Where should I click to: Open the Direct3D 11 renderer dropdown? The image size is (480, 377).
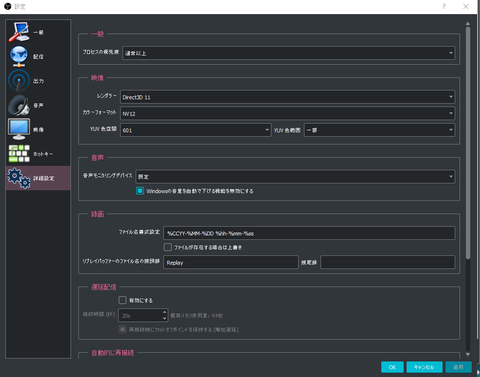coord(287,97)
